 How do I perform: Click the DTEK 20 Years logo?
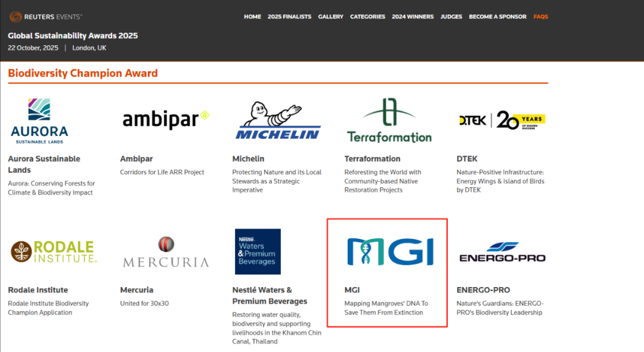pos(502,120)
